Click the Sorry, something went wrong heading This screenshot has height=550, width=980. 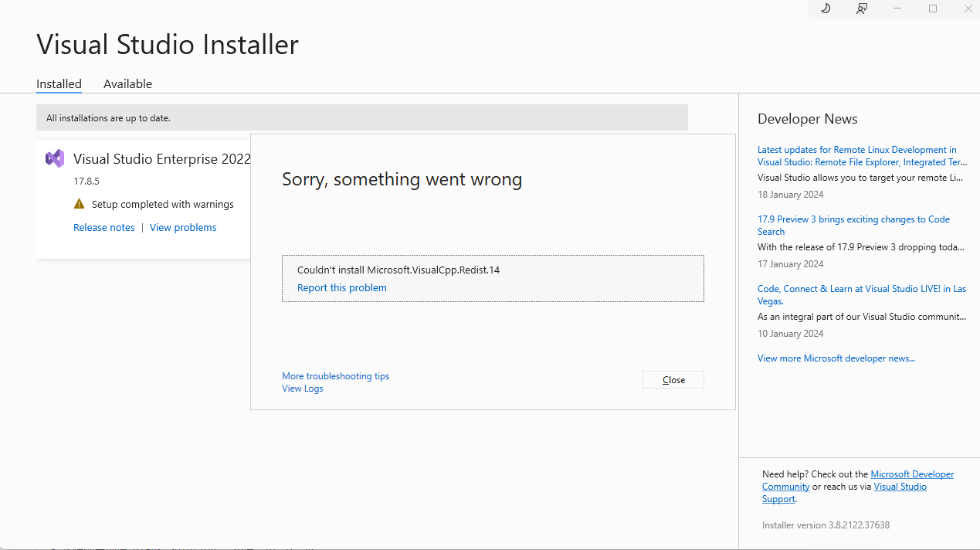402,179
